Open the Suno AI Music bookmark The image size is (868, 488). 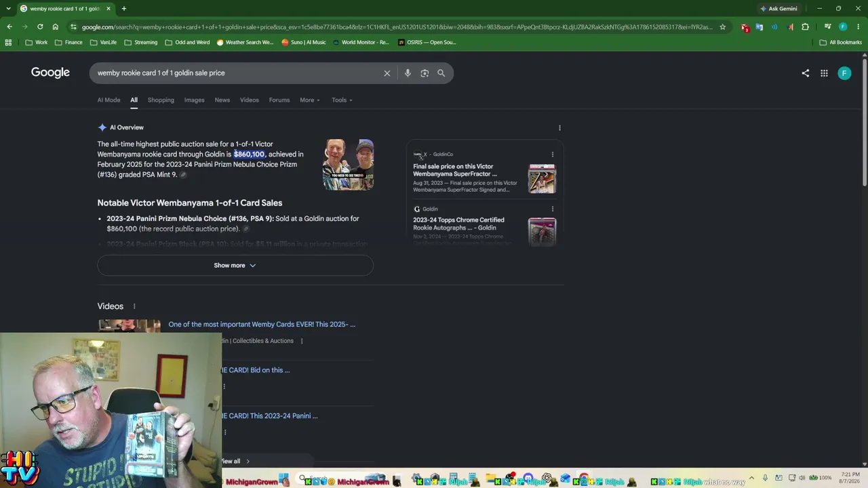pyautogui.click(x=303, y=42)
